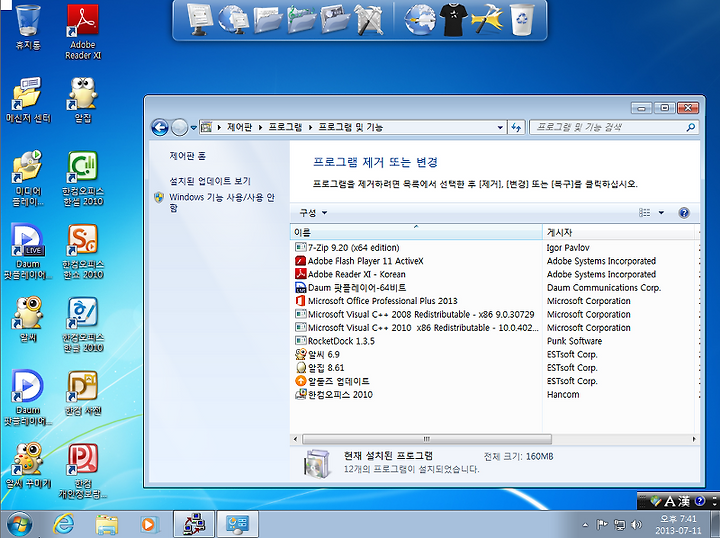Switch to the network-icon taskbar window

[194, 524]
